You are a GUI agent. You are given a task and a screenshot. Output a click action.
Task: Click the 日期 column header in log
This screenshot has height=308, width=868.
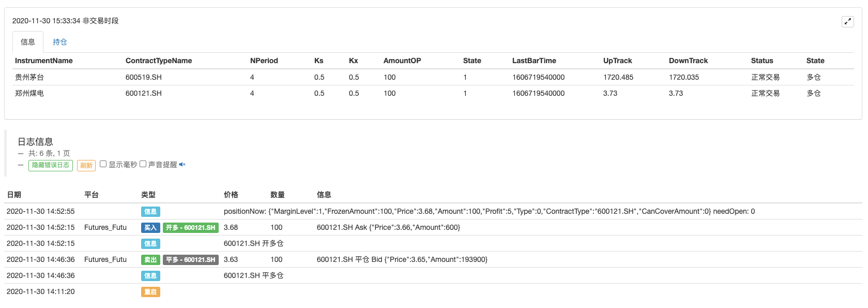point(14,195)
